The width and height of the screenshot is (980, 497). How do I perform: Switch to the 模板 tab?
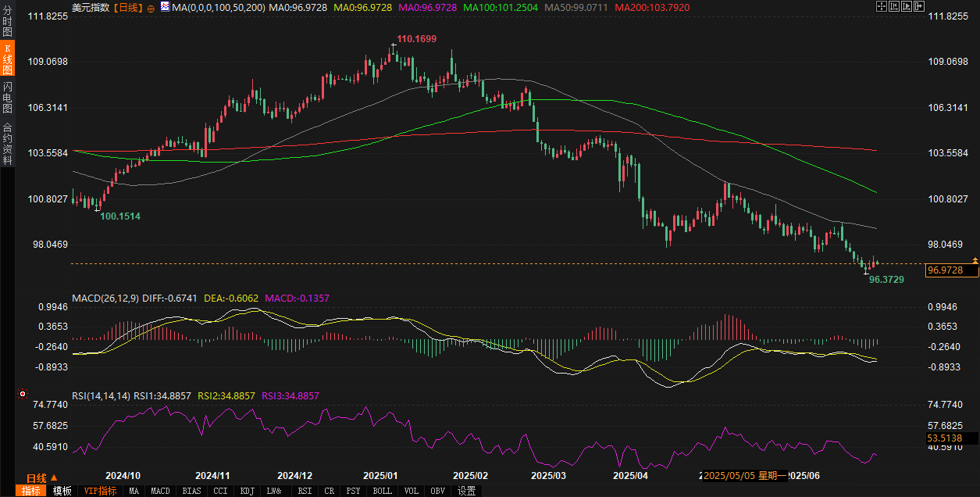tap(62, 491)
